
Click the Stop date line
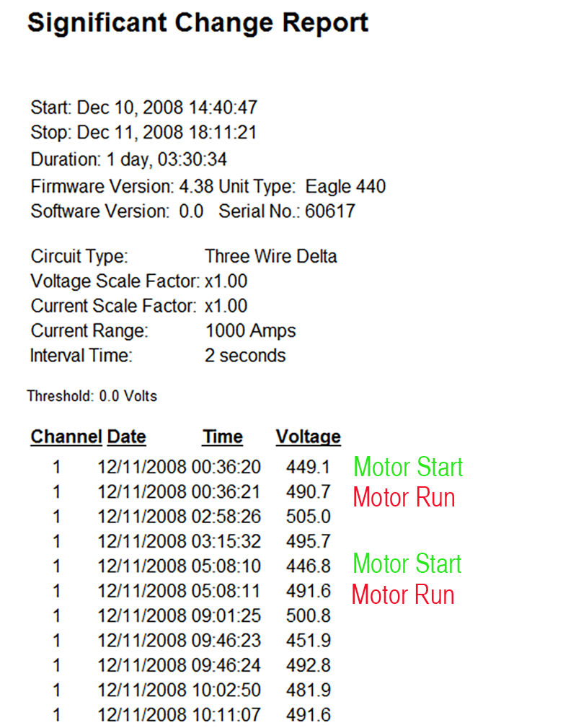tap(143, 133)
